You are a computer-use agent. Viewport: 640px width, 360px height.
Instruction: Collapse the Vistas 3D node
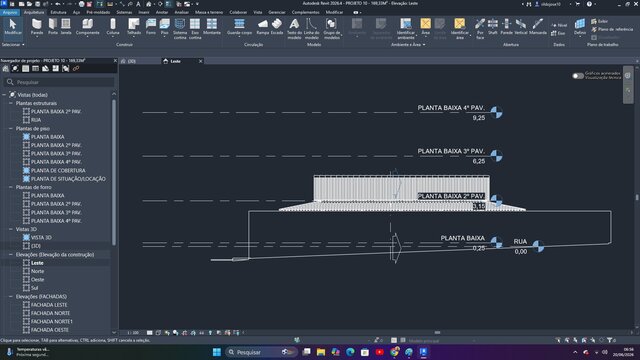(11, 229)
